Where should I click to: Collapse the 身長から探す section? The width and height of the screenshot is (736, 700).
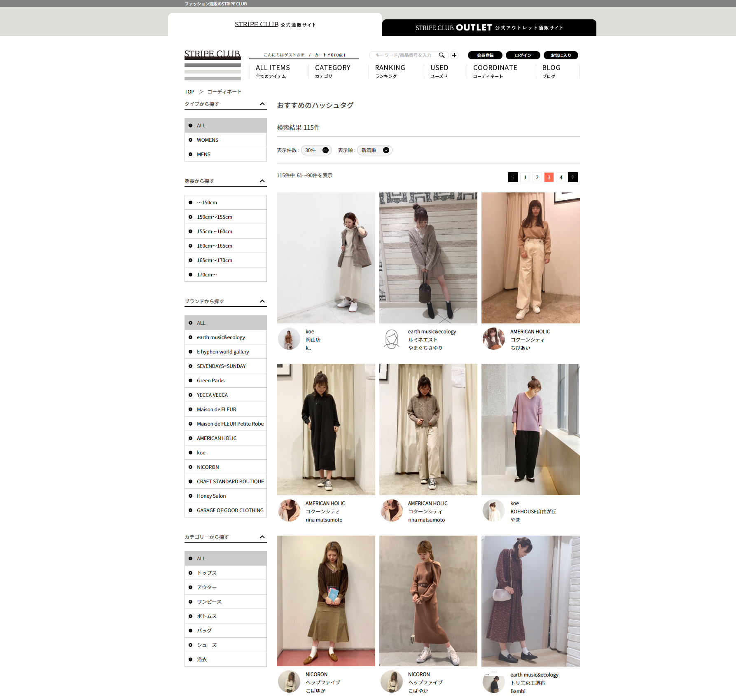pyautogui.click(x=262, y=181)
